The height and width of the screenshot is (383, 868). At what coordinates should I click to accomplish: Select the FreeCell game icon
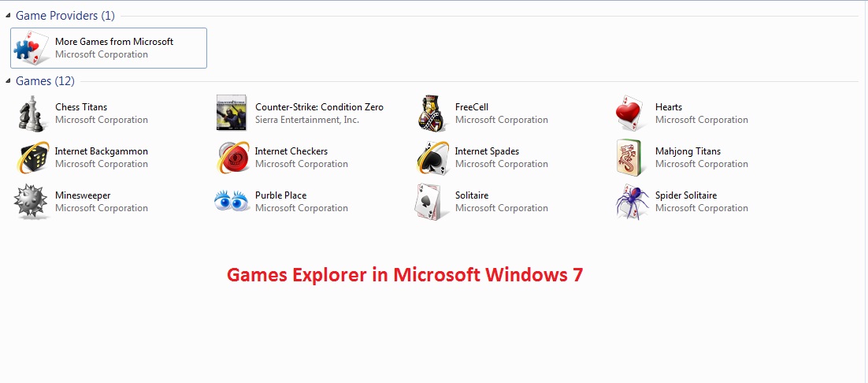[x=432, y=113]
